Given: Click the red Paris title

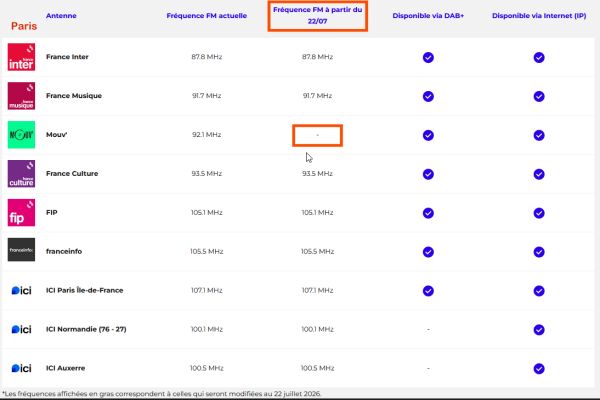Looking at the screenshot, I should 24,26.
